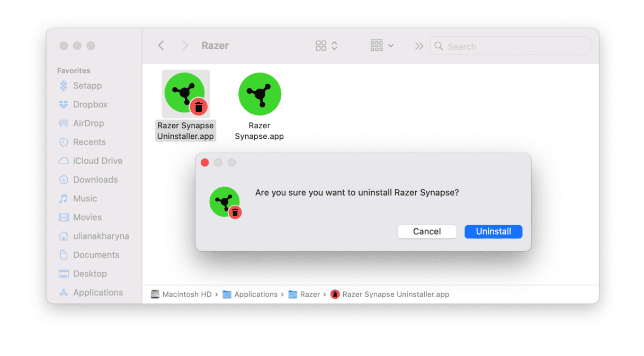Open Recents in the sidebar
644x356 pixels.
(x=89, y=142)
